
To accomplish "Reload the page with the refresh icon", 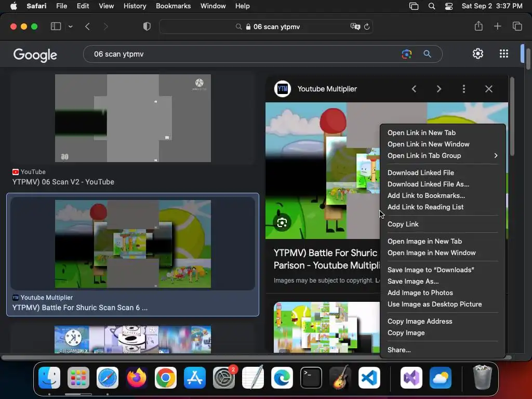I will click(x=367, y=26).
